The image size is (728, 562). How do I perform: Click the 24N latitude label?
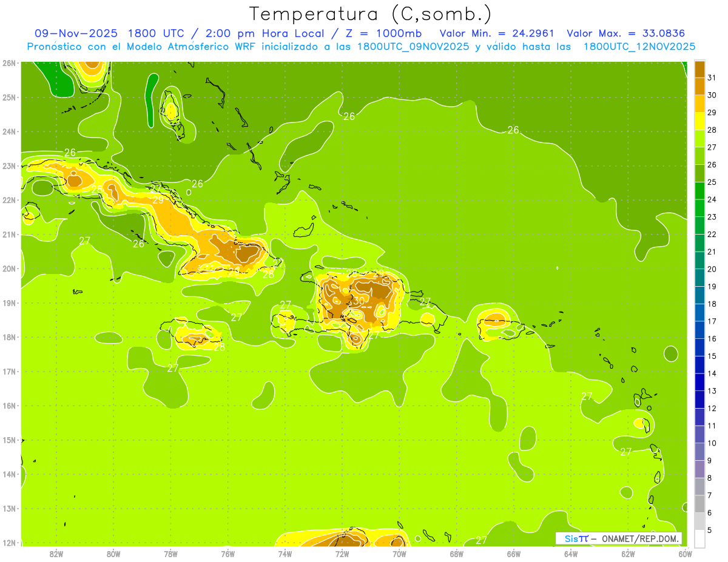[8, 132]
